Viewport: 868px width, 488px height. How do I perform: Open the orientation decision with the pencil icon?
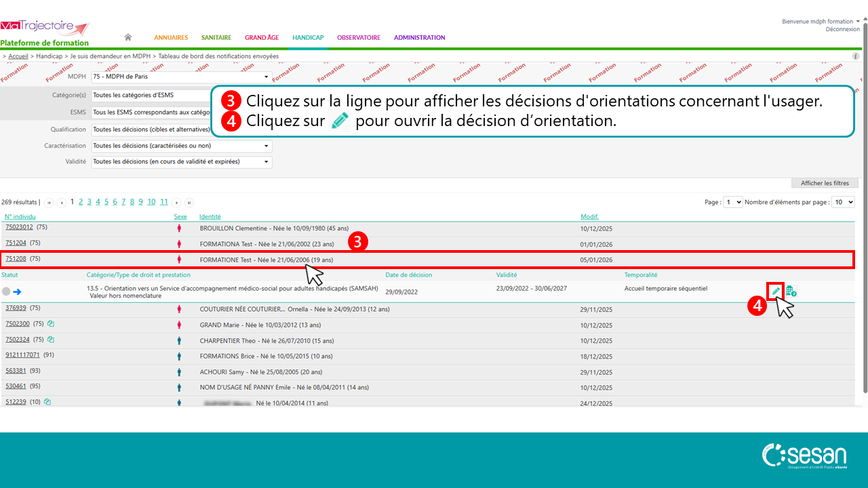776,291
